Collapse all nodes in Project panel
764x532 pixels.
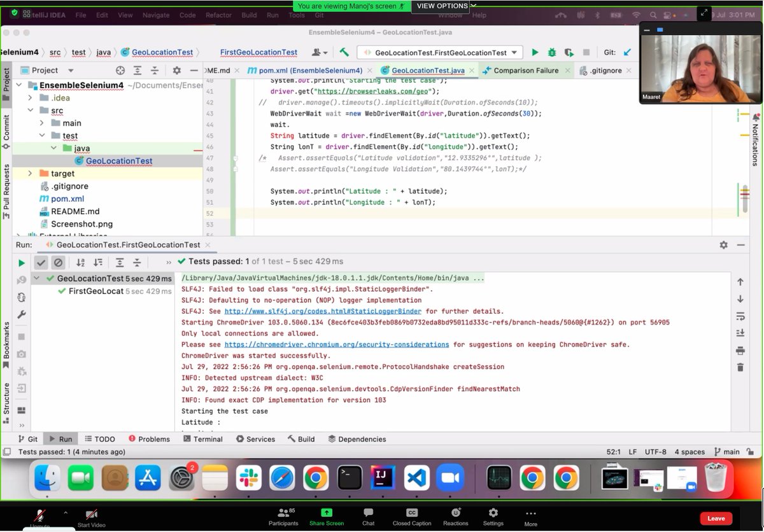pyautogui.click(x=155, y=71)
